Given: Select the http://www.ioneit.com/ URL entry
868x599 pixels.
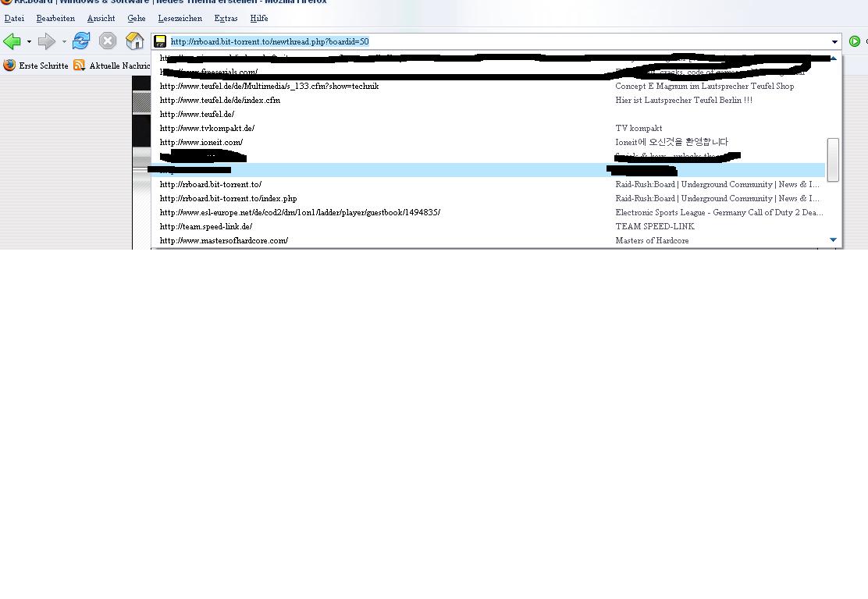Looking at the screenshot, I should (x=489, y=142).
